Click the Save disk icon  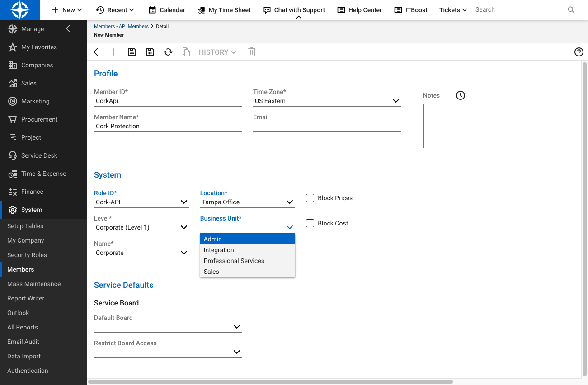[x=132, y=52]
